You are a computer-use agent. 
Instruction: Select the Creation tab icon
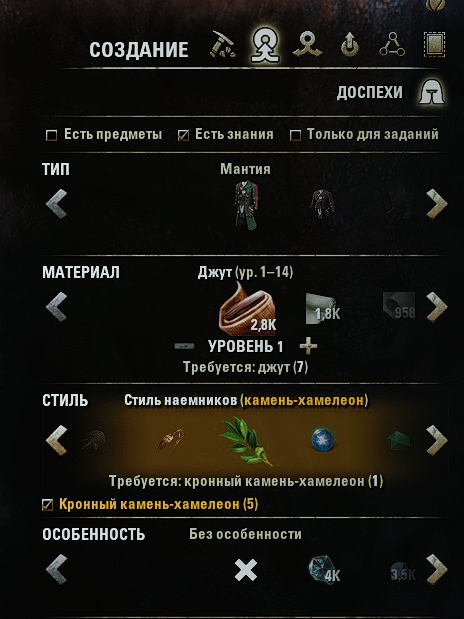point(265,45)
